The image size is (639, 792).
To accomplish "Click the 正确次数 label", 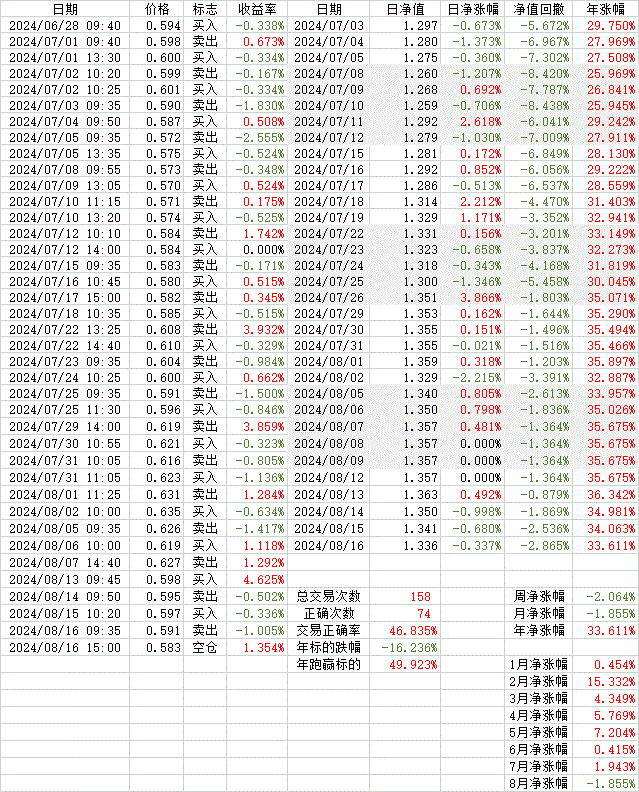I will tap(329, 614).
